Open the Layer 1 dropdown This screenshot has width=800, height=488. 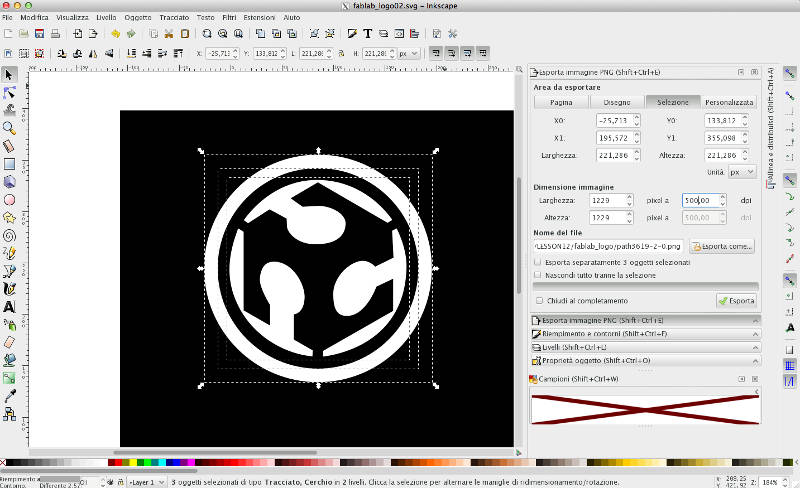pos(146,482)
